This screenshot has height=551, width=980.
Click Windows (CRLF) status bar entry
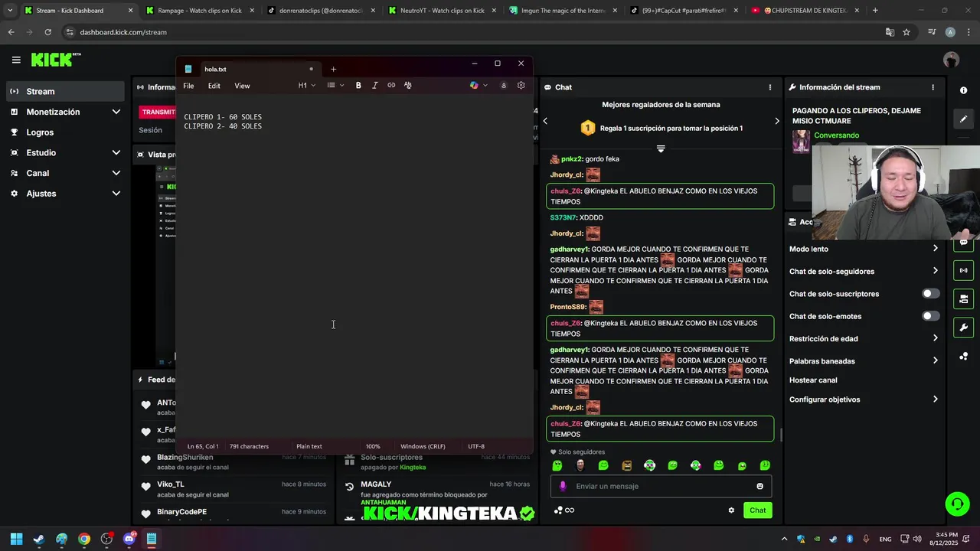(423, 446)
